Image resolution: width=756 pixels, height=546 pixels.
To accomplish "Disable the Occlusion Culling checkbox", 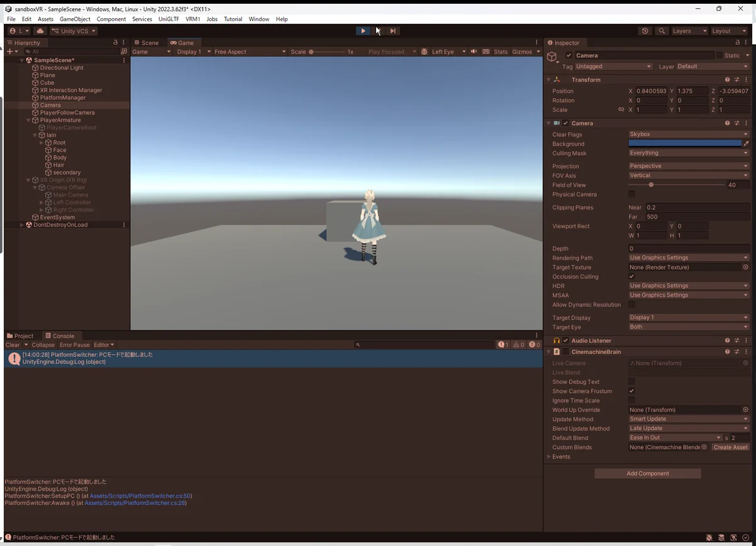I will pos(632,276).
